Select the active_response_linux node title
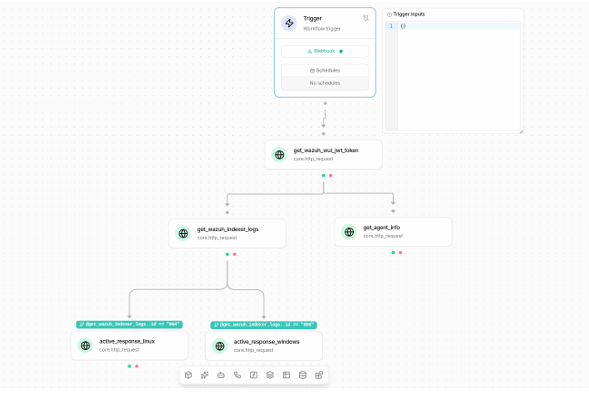 (127, 341)
